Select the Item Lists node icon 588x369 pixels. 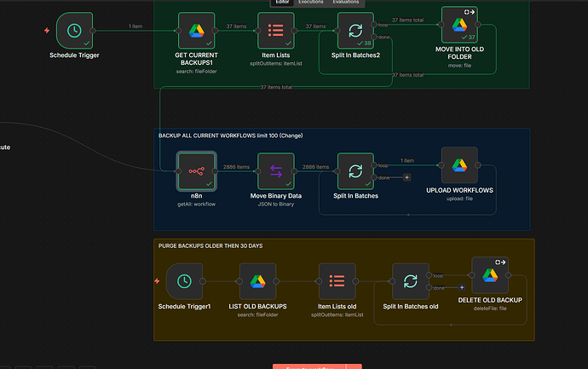pos(276,31)
